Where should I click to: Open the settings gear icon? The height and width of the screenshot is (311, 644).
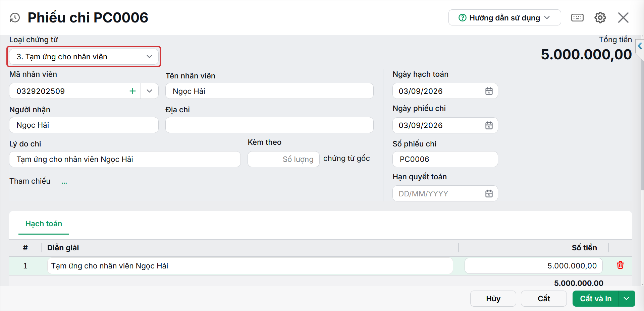pos(600,18)
